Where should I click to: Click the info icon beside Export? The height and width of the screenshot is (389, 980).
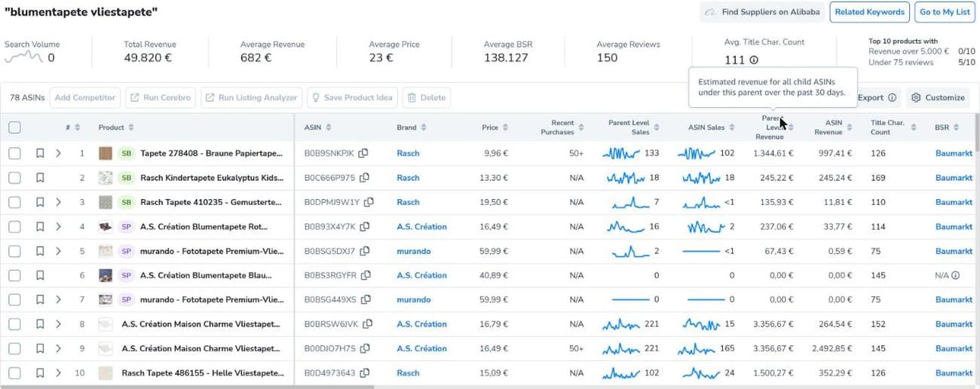click(892, 97)
